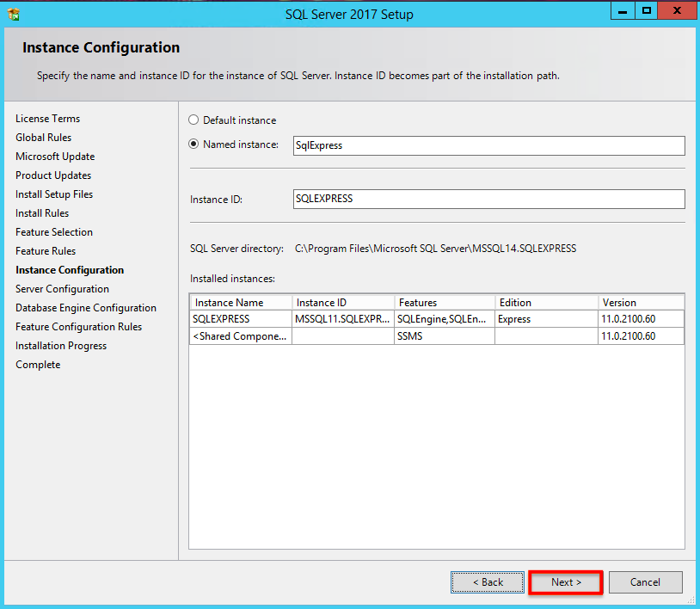Click the Back button

[488, 582]
